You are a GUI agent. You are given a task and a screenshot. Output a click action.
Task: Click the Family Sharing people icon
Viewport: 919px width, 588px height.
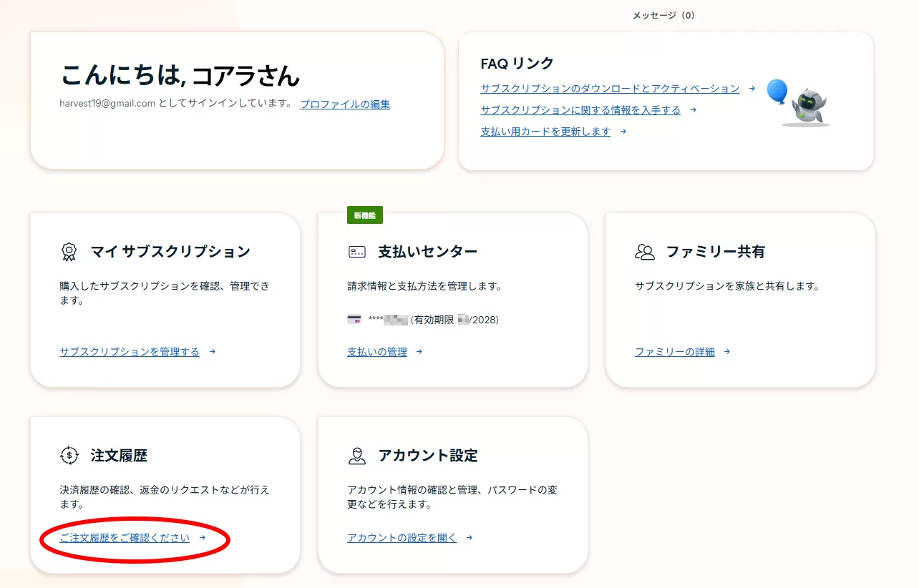pos(644,252)
